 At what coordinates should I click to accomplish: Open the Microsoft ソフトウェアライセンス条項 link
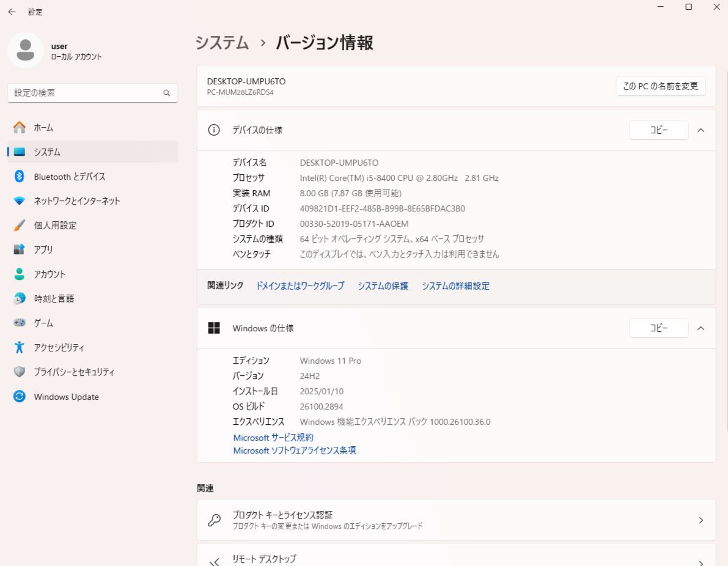tap(295, 450)
